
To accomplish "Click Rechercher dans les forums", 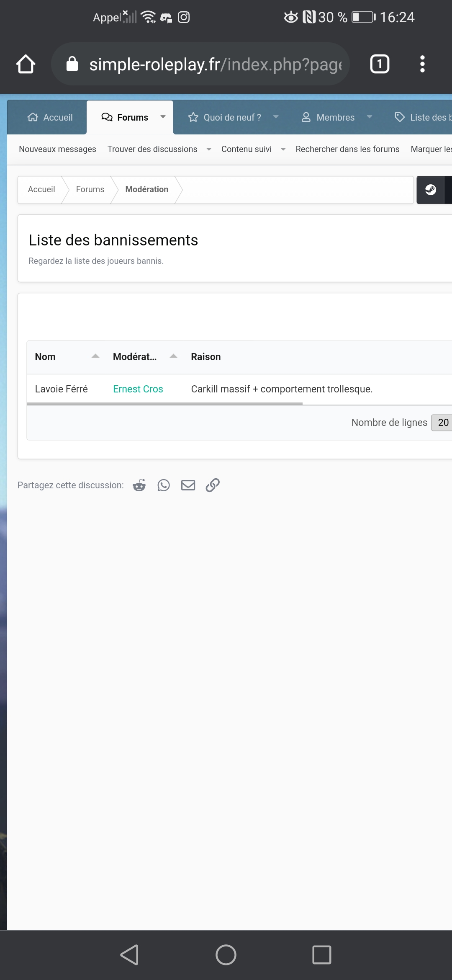I will [347, 149].
